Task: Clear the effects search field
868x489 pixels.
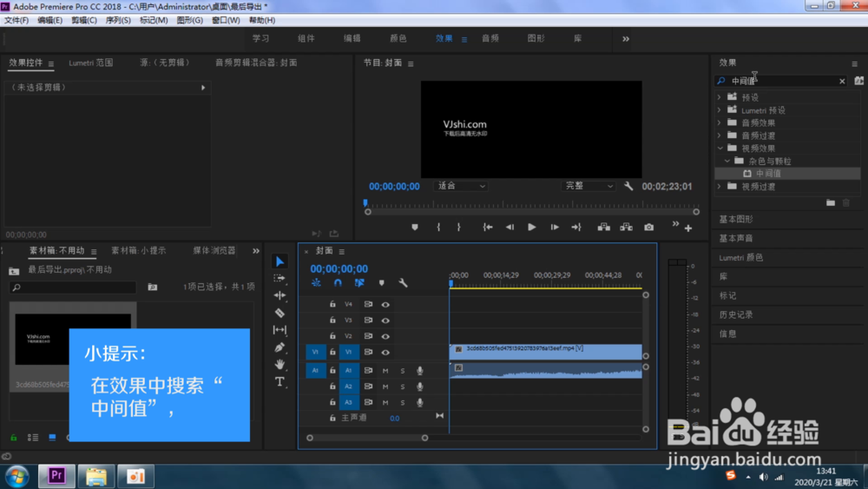Action: (842, 81)
